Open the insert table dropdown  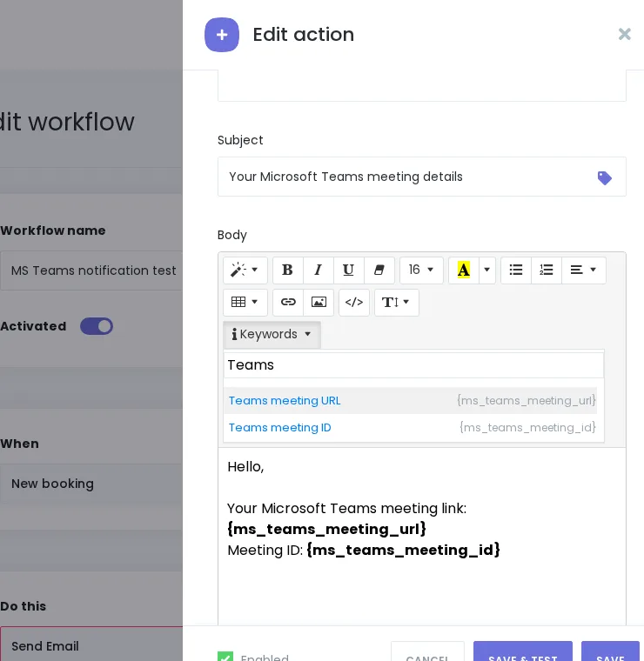(245, 303)
